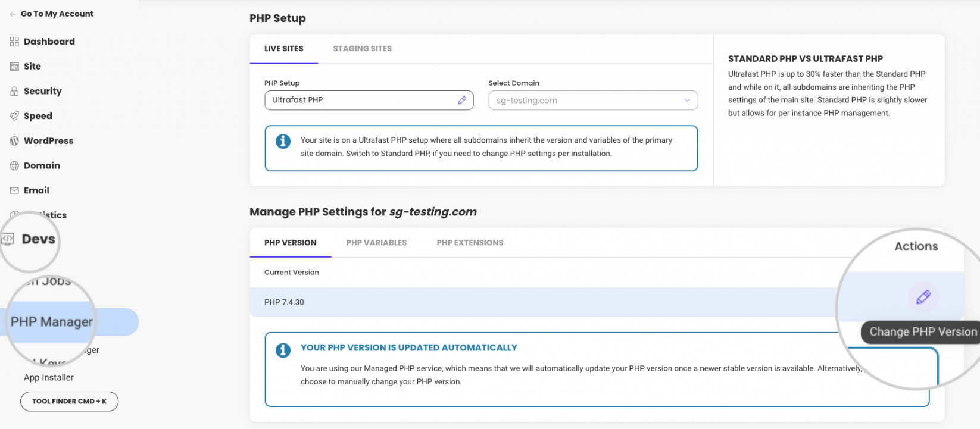
Task: Click the Email envelope icon
Action: (x=14, y=190)
